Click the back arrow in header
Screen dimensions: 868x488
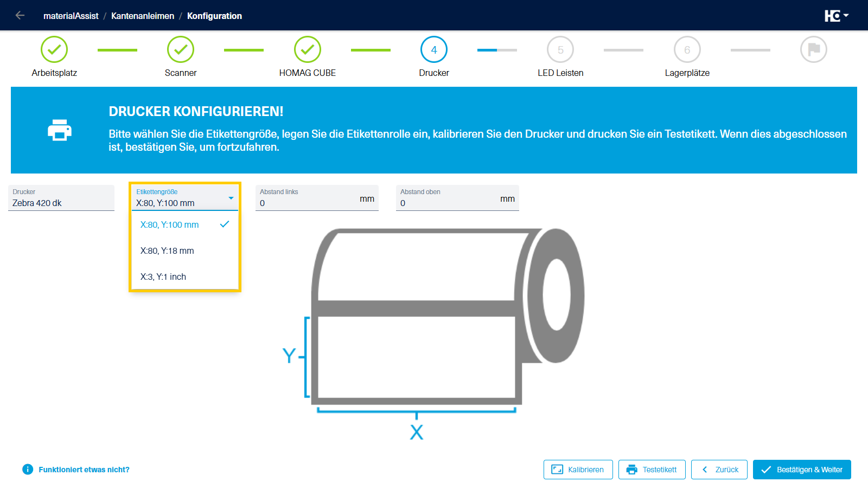[x=20, y=15]
